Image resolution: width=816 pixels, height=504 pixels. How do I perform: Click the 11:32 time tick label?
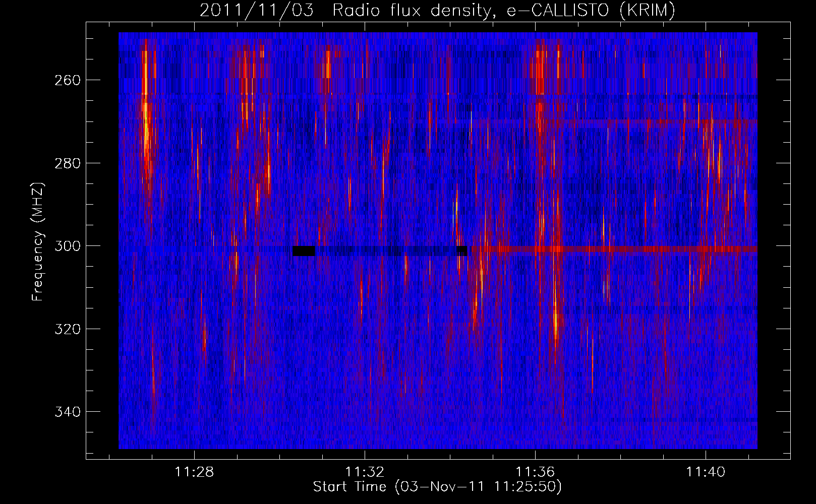pyautogui.click(x=365, y=472)
